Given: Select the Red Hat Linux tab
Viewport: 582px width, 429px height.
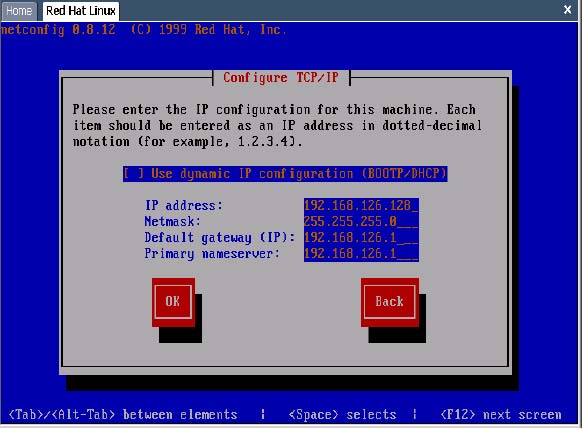Looking at the screenshot, I should click(x=81, y=11).
